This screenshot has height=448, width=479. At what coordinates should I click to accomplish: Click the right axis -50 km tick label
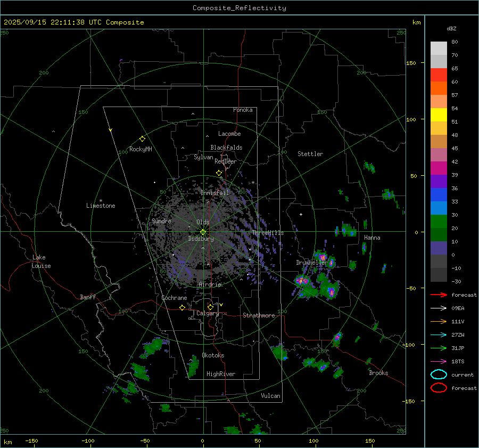point(411,288)
